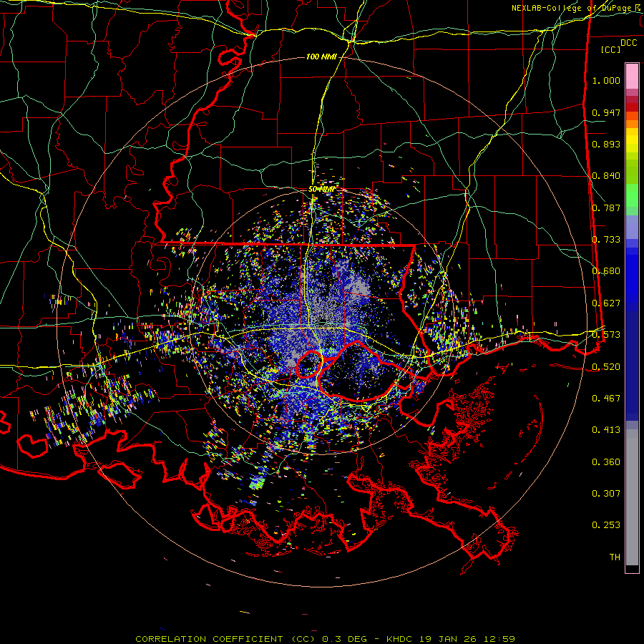Click the 0.627 scale value

(x=606, y=303)
